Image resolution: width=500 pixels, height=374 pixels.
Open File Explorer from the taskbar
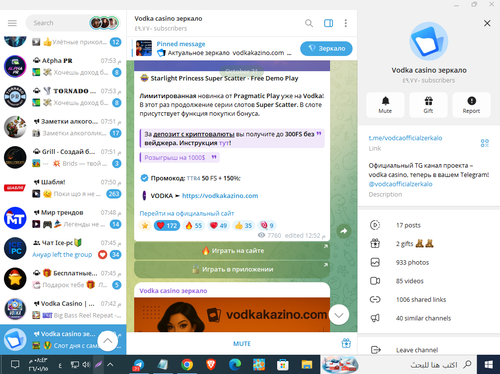point(307,365)
